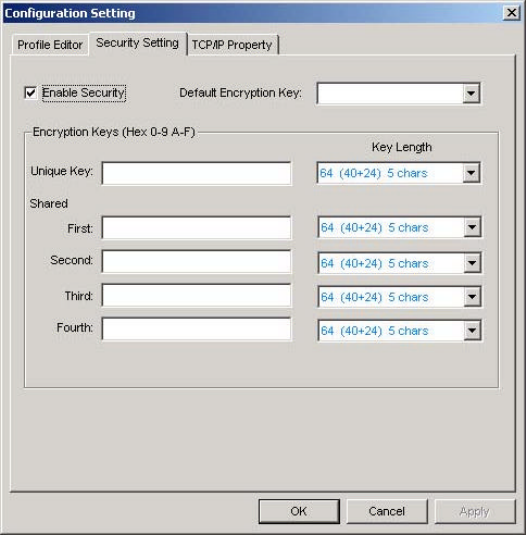The image size is (526, 535).
Task: Select the Security Setting tab
Action: click(137, 43)
